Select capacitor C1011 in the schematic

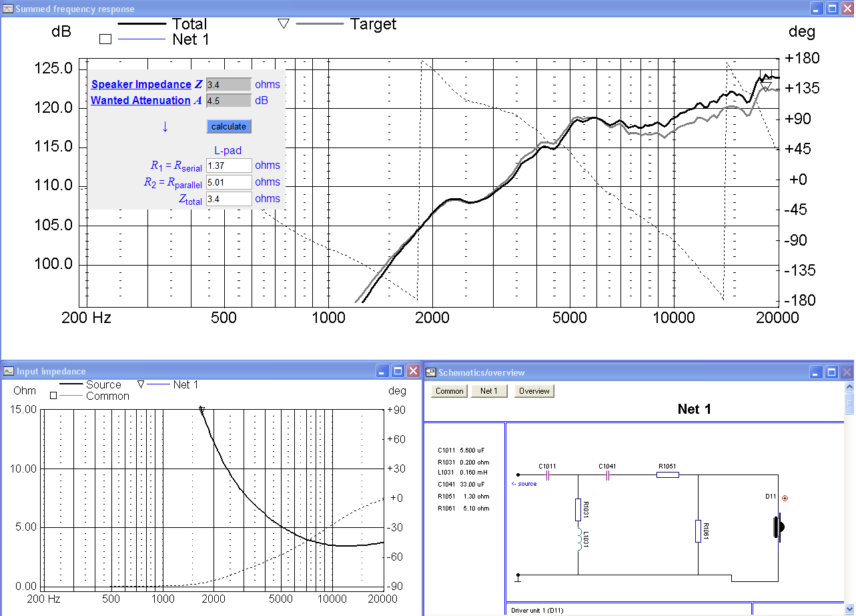coord(548,475)
